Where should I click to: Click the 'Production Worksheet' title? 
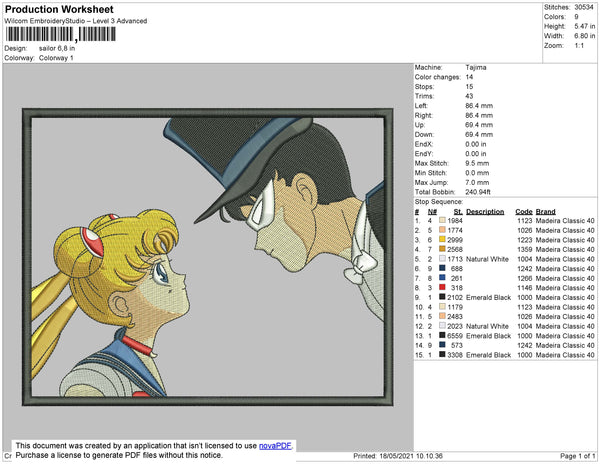pyautogui.click(x=59, y=10)
